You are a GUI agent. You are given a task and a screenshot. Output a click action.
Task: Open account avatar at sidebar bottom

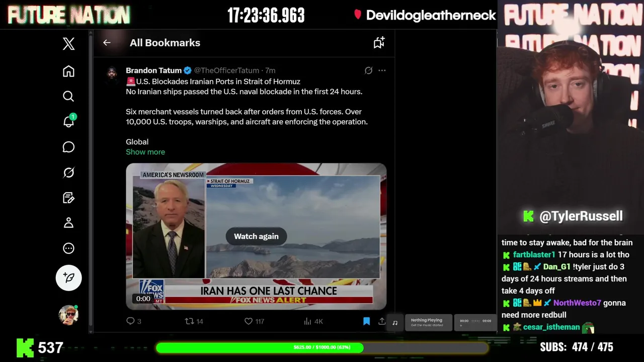(x=68, y=315)
